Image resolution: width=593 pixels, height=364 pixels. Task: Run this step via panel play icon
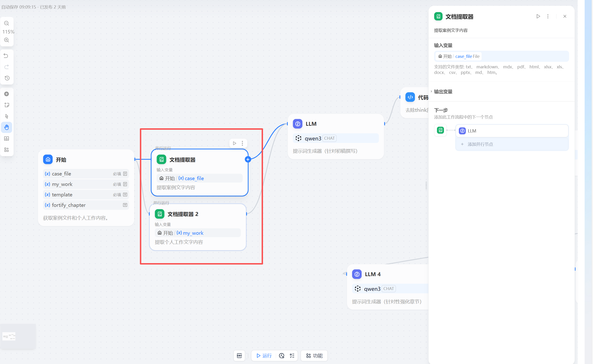(x=538, y=16)
